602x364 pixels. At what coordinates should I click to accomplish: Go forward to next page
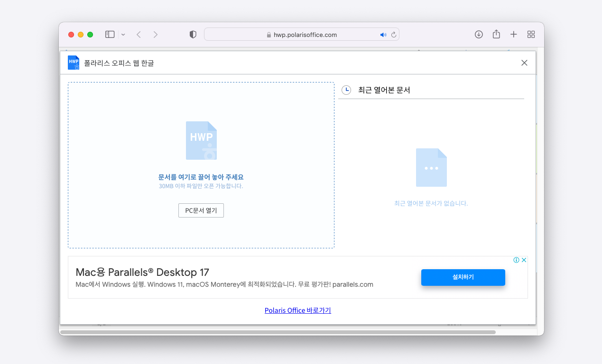pos(155,35)
